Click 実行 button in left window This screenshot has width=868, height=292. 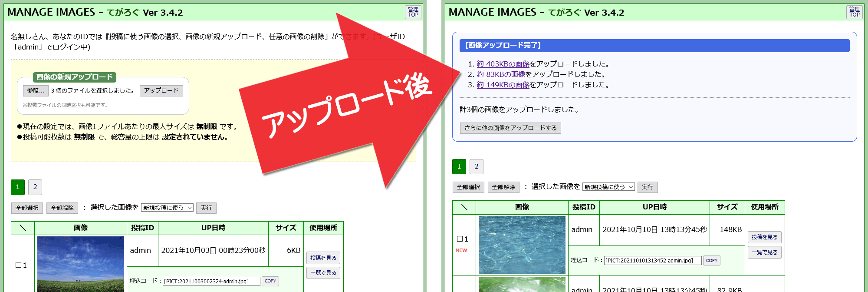tap(206, 208)
